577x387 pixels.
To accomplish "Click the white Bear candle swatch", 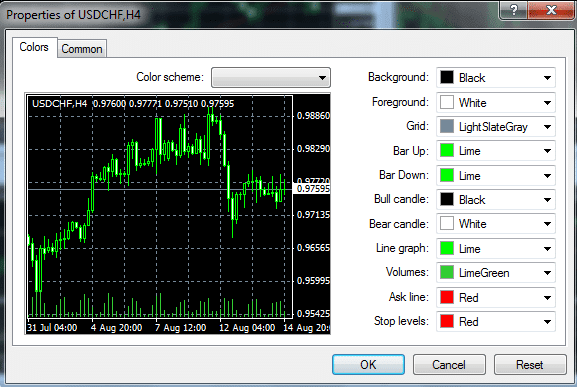I will click(x=447, y=223).
